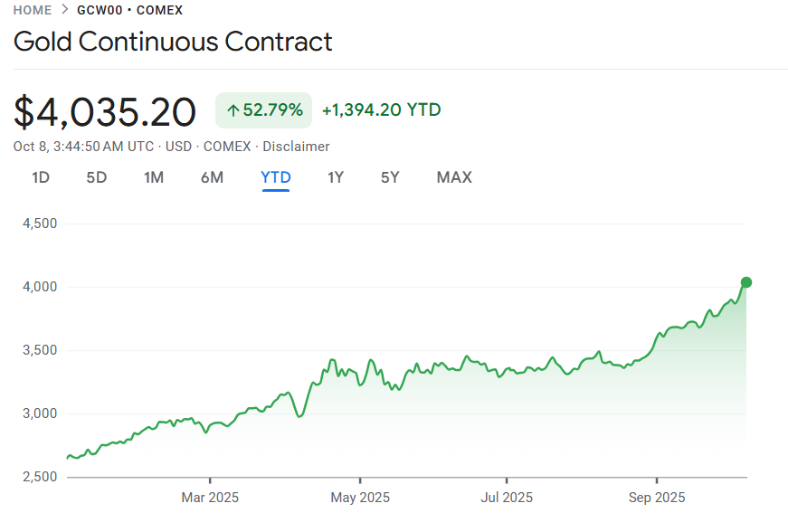Show the 1M chart range

(x=154, y=177)
